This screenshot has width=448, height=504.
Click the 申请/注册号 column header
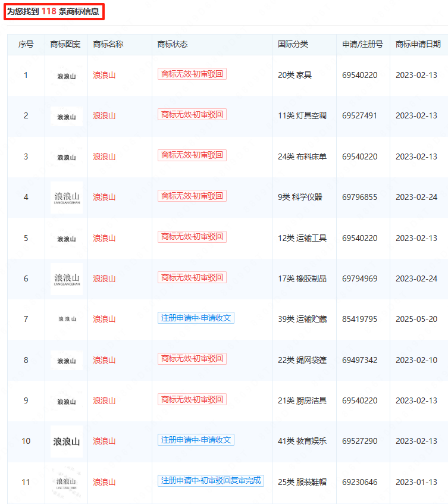point(362,45)
